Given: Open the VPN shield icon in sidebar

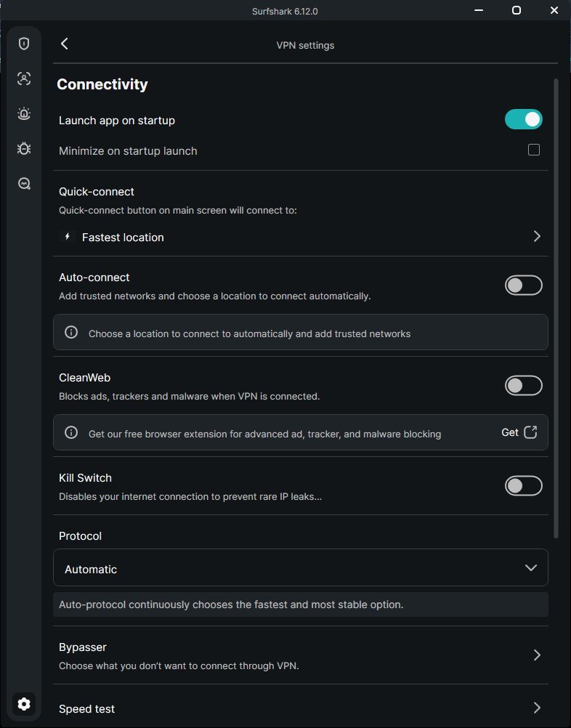Looking at the screenshot, I should point(24,44).
